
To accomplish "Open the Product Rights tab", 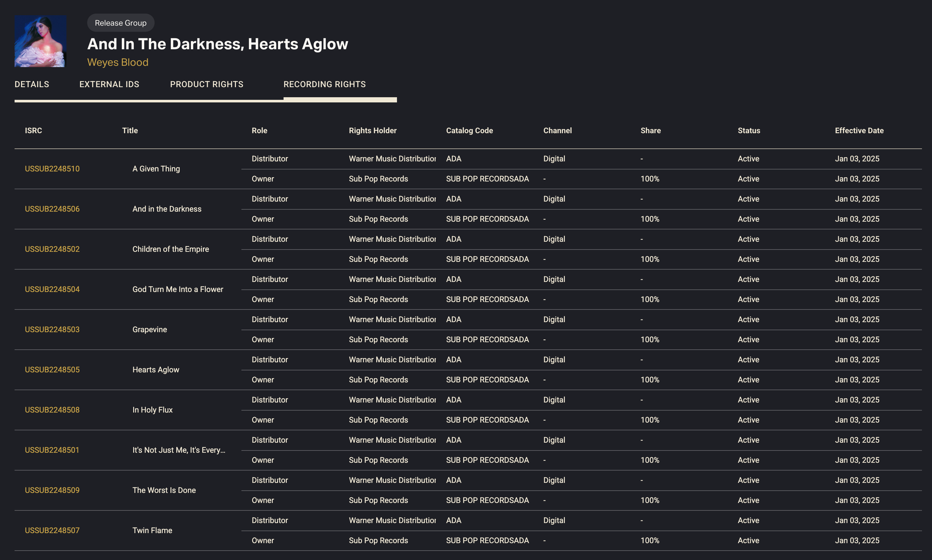I will pyautogui.click(x=206, y=84).
